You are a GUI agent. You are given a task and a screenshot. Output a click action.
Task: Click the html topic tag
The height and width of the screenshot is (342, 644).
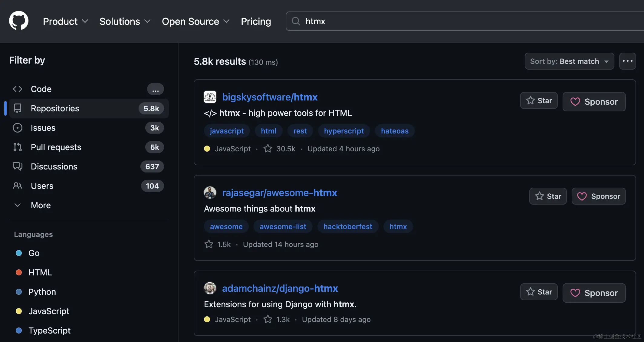coord(269,131)
